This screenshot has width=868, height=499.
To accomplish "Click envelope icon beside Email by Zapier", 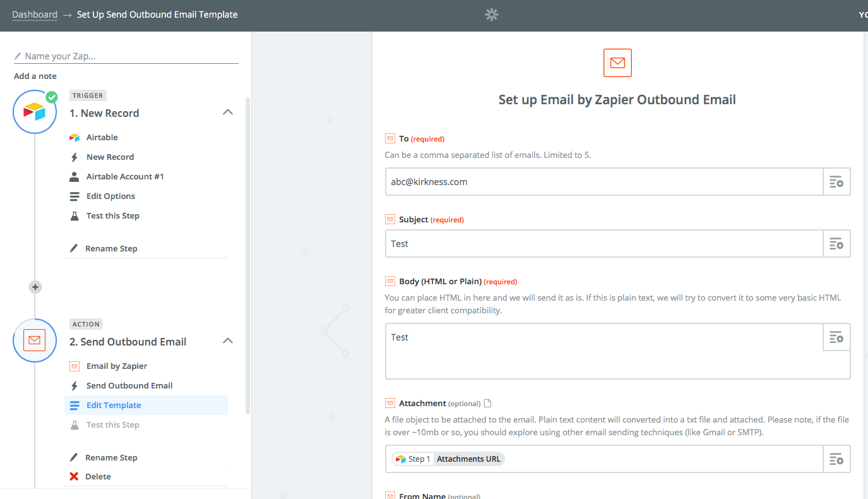I will tap(74, 366).
